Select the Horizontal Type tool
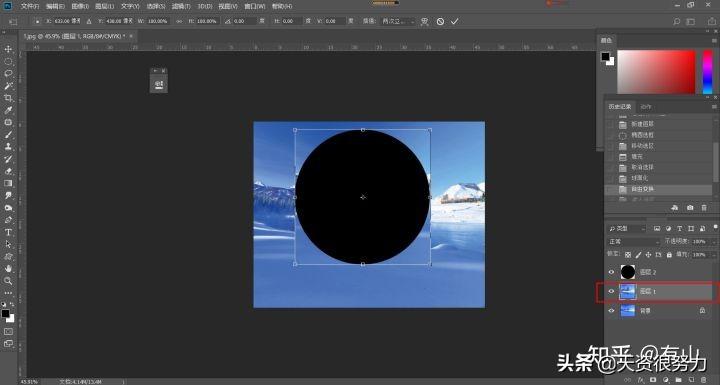The height and width of the screenshot is (385, 720). (x=8, y=232)
